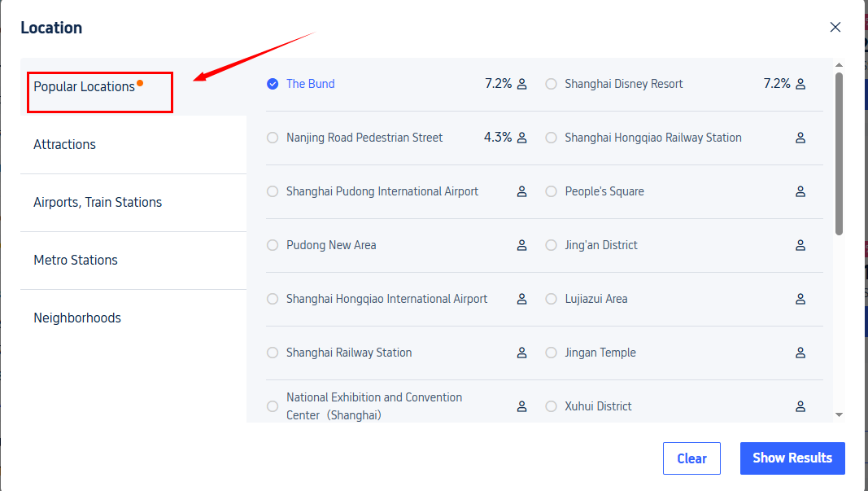Select Shanghai Pudong International Airport radio button
Screen dimensions: 868x491
pyautogui.click(x=273, y=191)
